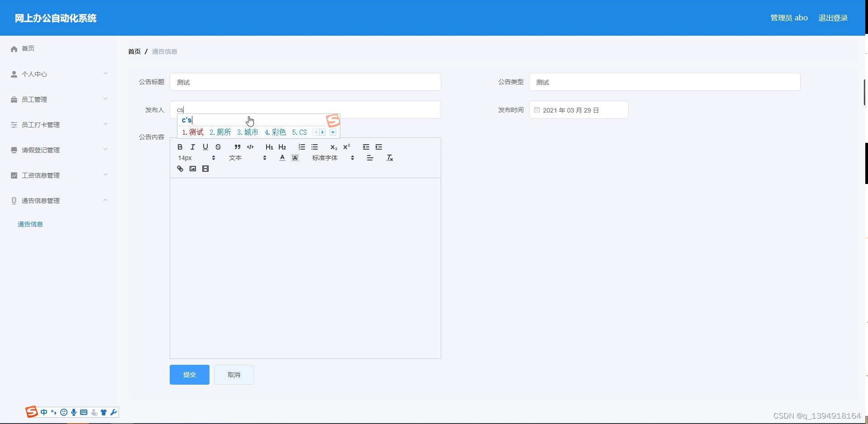Show previous page of IME candidates

coord(316,132)
